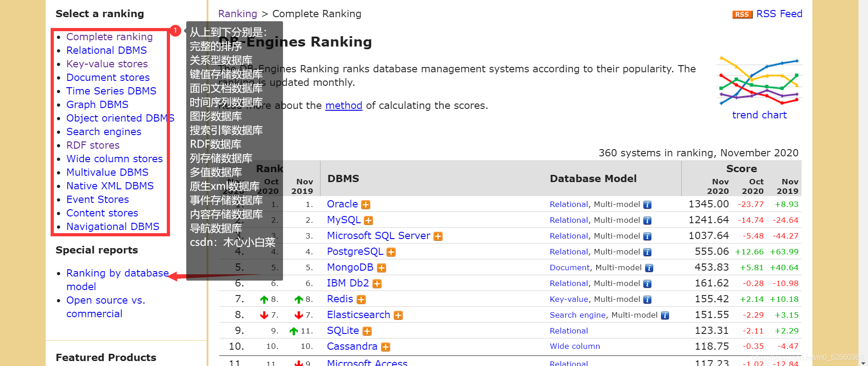Open Open source vs. commercial report
Screen dimensions: 868x366
point(106,307)
